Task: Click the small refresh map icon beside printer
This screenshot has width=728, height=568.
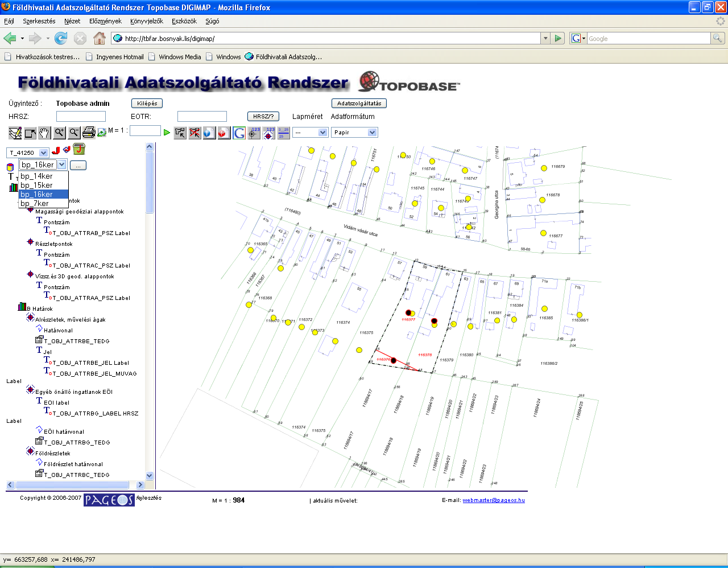Action: click(x=101, y=133)
